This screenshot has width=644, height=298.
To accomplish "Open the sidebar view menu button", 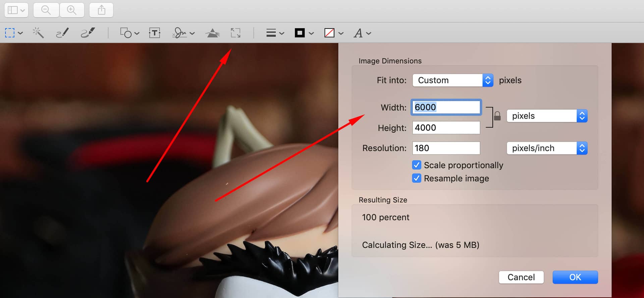I will point(16,10).
